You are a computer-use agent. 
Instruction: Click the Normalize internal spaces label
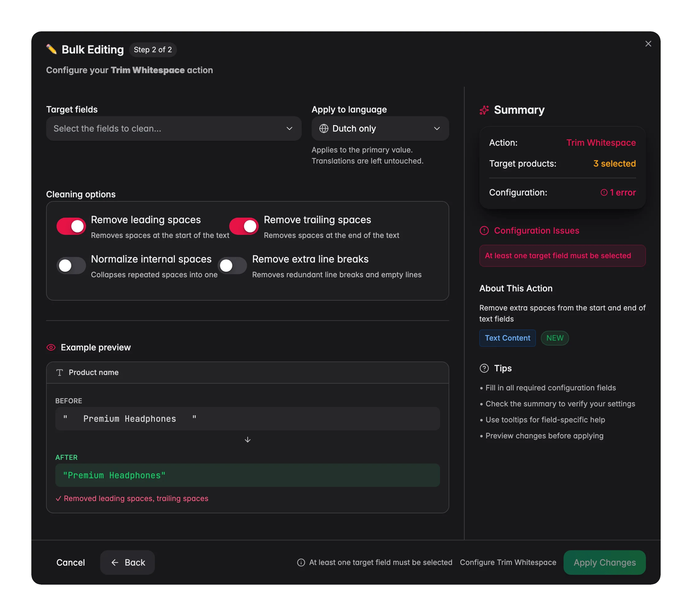click(x=151, y=259)
